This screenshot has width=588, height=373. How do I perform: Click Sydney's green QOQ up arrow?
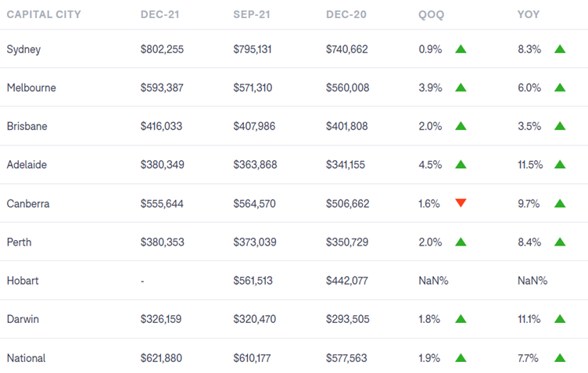(x=461, y=49)
